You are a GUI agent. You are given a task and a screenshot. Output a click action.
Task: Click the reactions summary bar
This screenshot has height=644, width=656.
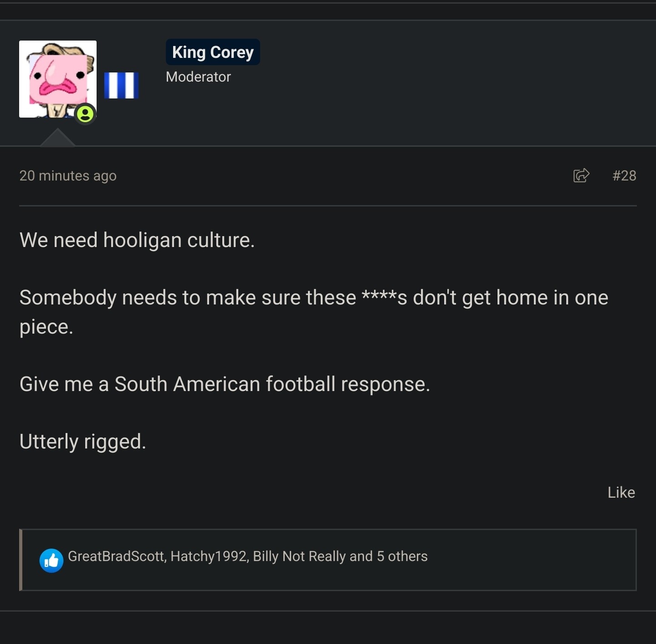click(328, 560)
